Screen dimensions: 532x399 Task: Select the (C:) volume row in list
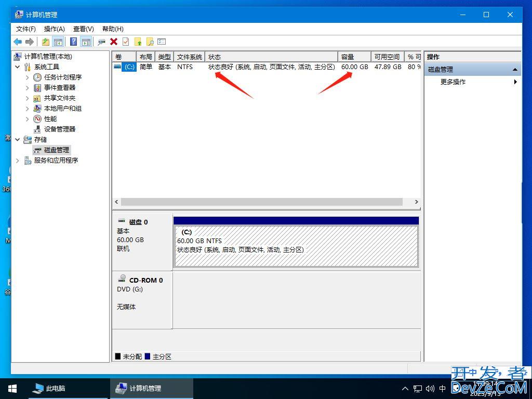[x=267, y=67]
